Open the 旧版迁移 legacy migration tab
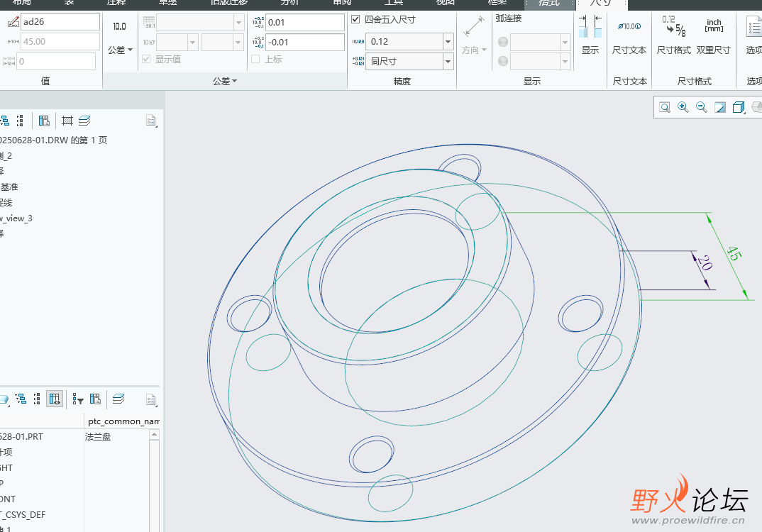This screenshot has height=532, width=762. tap(229, 3)
